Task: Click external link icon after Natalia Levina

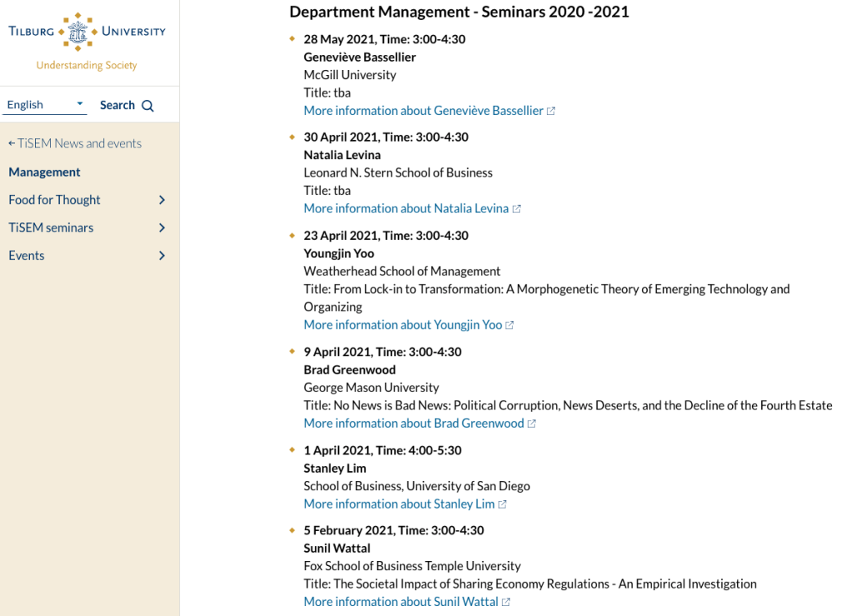Action: click(x=516, y=209)
